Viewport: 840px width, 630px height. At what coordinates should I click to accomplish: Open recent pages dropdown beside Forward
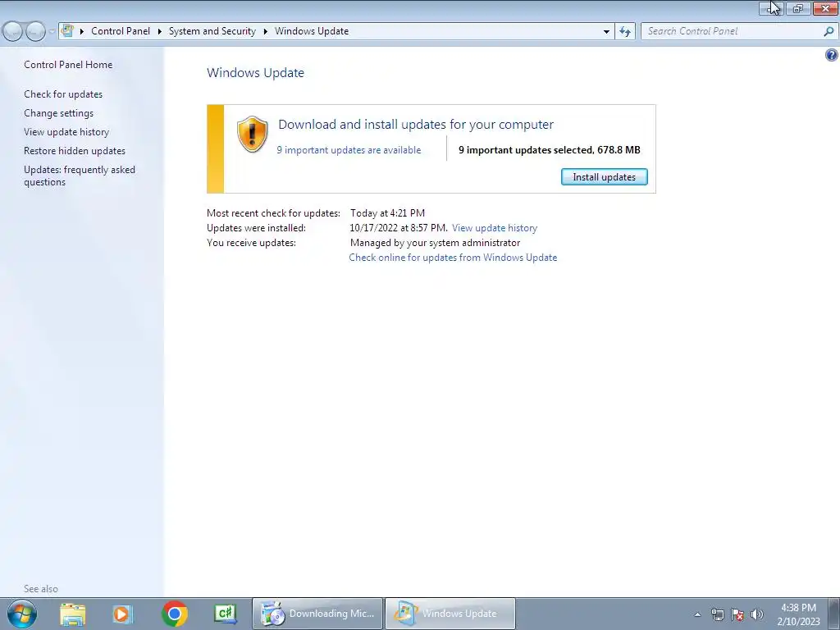pos(52,31)
